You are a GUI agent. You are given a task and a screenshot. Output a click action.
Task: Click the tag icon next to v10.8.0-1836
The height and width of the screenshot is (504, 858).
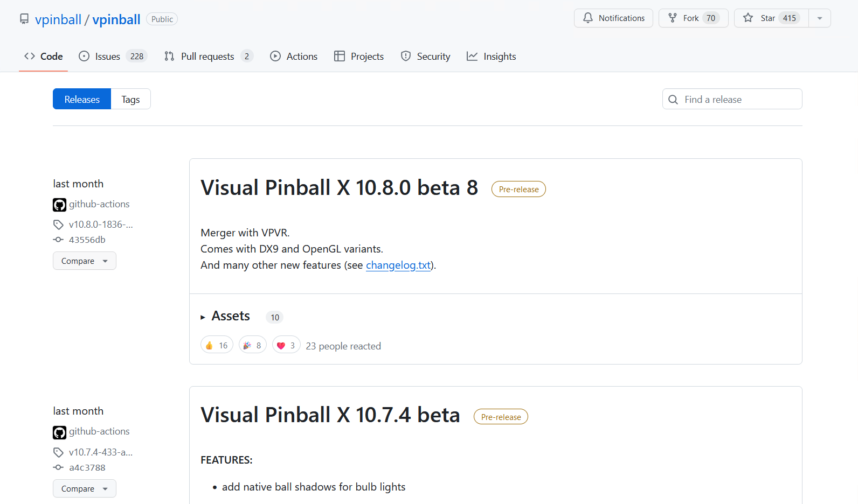(58, 225)
